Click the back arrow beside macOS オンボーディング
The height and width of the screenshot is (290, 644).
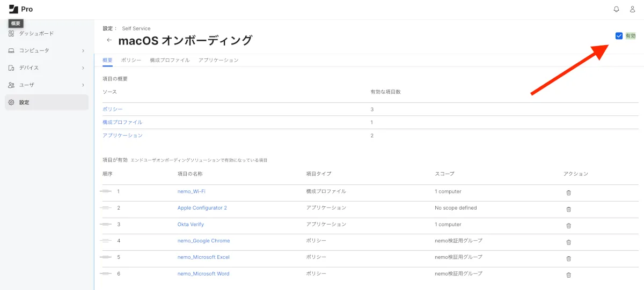109,40
